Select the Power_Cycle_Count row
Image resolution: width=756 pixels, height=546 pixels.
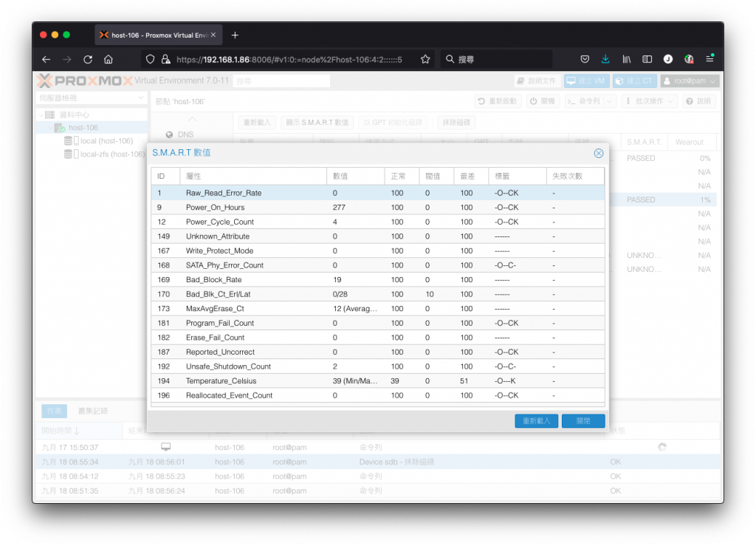pyautogui.click(x=378, y=222)
